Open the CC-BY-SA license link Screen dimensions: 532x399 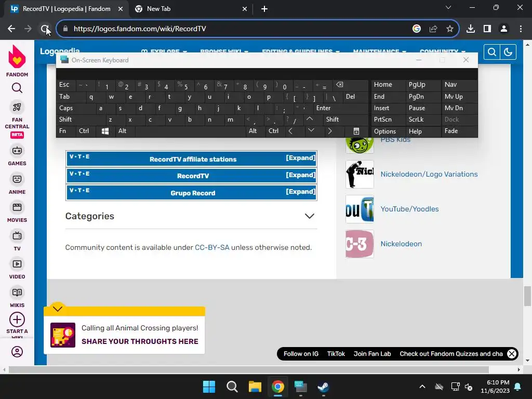(212, 247)
